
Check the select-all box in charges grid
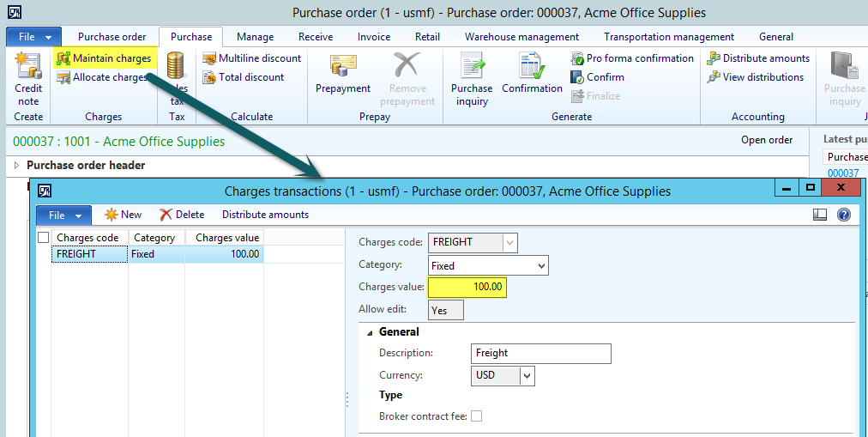pos(43,238)
